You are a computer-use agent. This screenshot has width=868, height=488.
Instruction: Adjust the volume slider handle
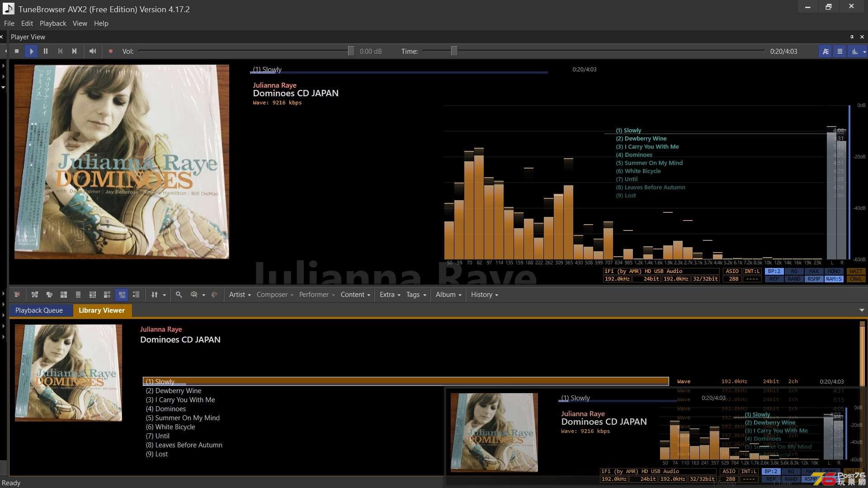[351, 51]
